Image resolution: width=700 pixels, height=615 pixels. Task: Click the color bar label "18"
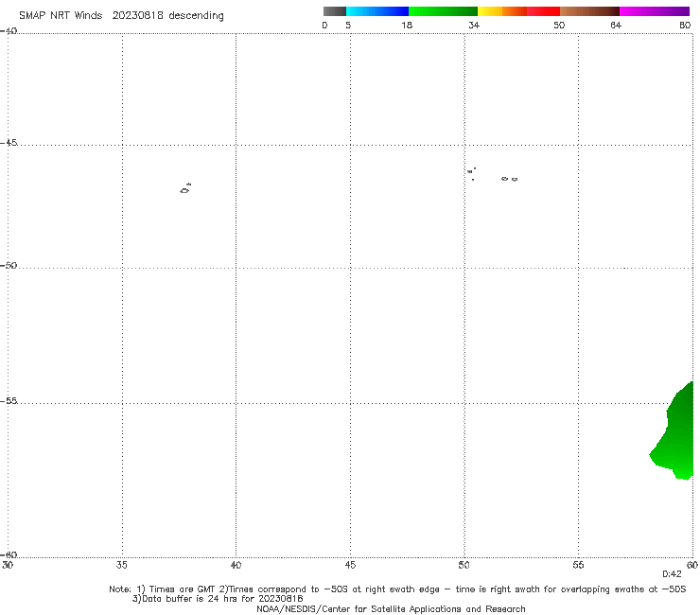tap(407, 25)
